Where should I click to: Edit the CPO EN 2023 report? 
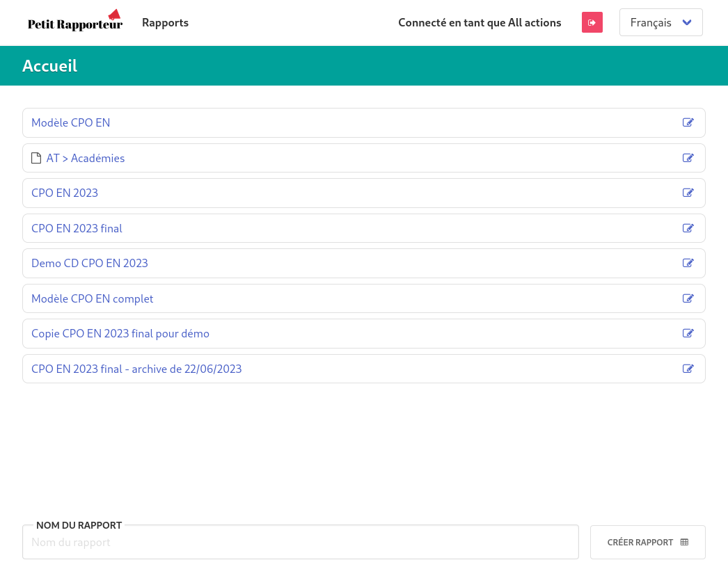pos(688,193)
